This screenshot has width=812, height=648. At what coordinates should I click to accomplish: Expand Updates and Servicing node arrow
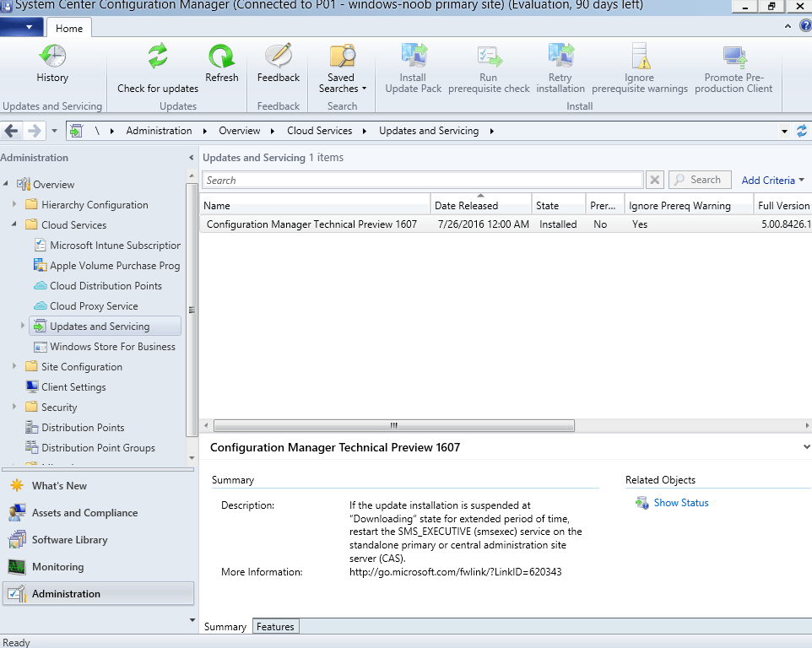pyautogui.click(x=22, y=326)
